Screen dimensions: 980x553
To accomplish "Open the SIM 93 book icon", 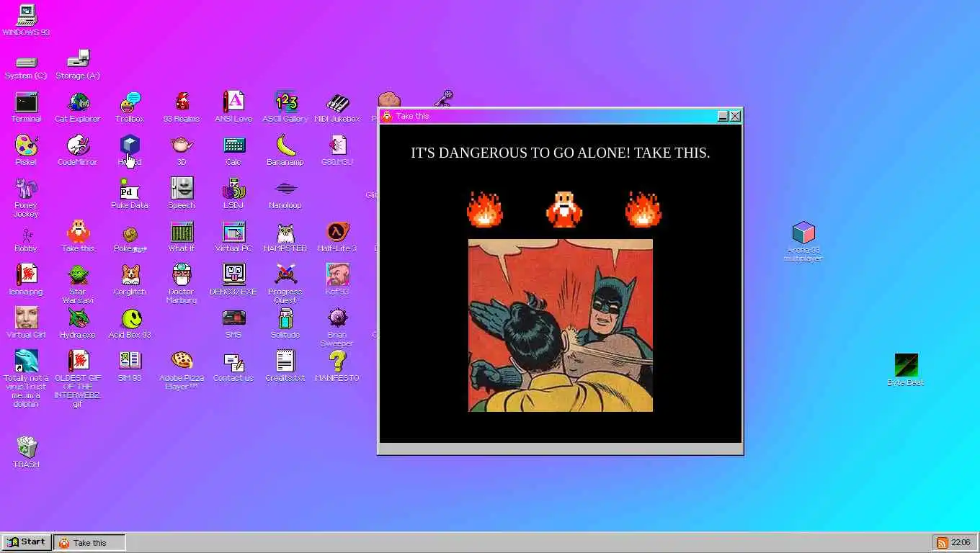I will [130, 367].
